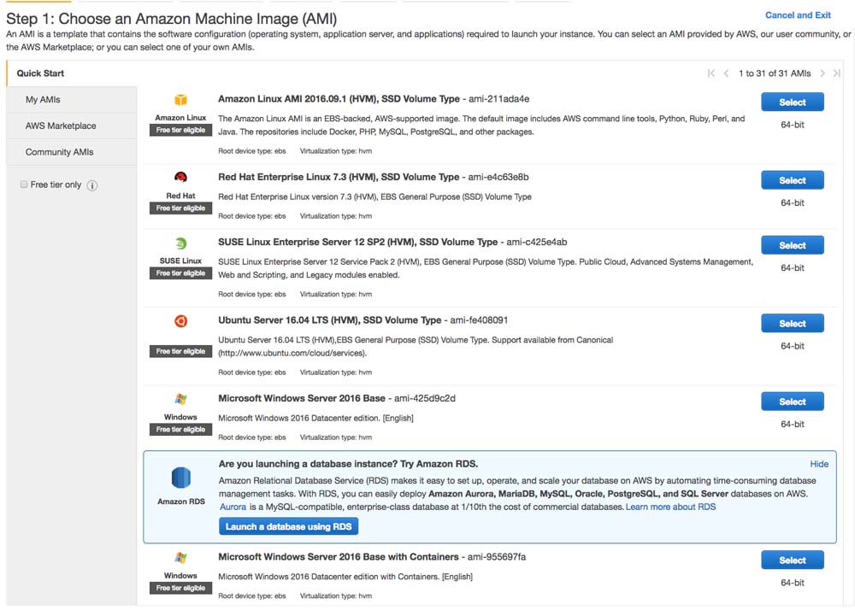Switch to AWS Marketplace tab
The height and width of the screenshot is (616, 855).
(x=61, y=126)
